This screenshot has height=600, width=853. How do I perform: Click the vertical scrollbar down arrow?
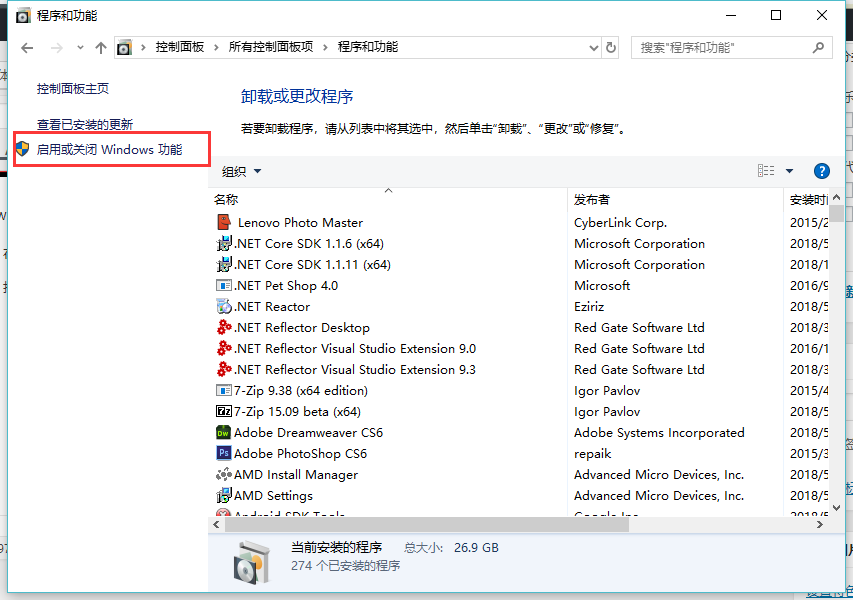pos(837,508)
